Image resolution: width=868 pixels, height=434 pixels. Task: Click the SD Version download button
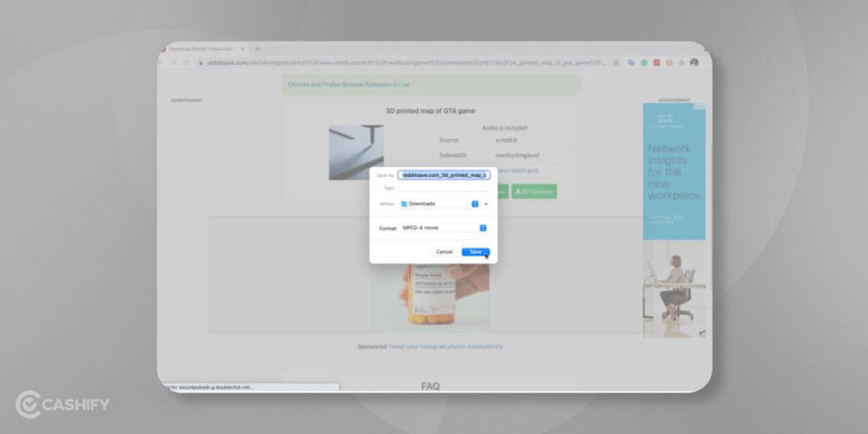point(534,192)
